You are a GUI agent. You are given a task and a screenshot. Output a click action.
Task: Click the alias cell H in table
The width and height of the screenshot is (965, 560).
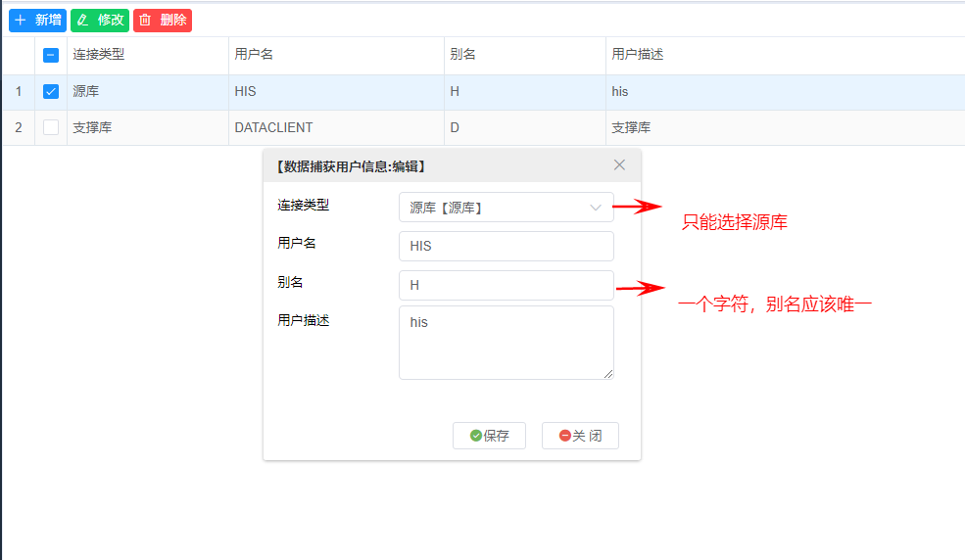pos(525,92)
